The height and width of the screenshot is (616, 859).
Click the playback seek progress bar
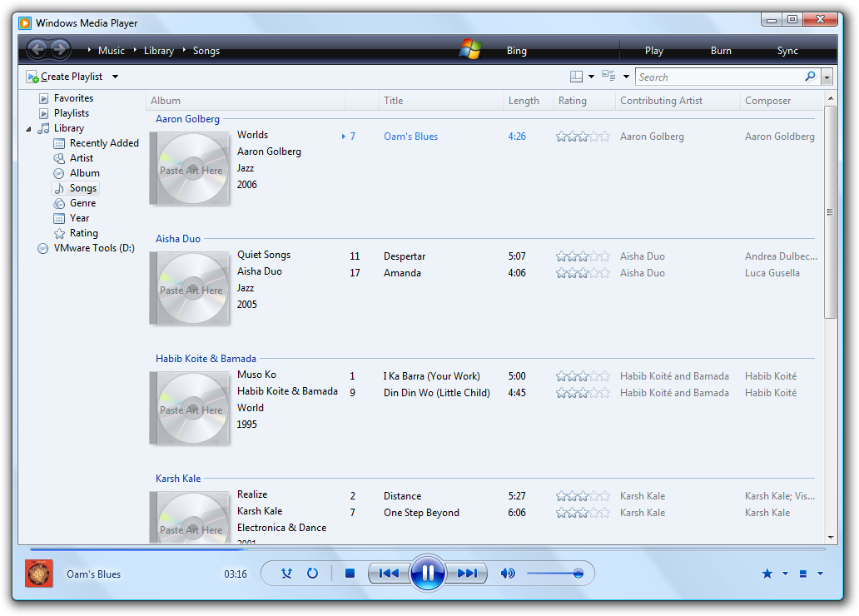(x=427, y=549)
